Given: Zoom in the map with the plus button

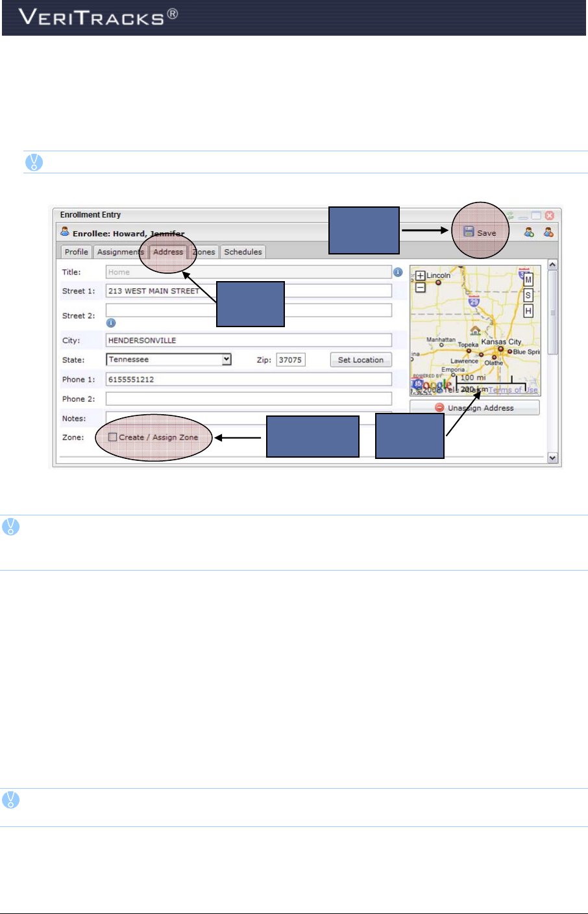Looking at the screenshot, I should pos(421,277).
